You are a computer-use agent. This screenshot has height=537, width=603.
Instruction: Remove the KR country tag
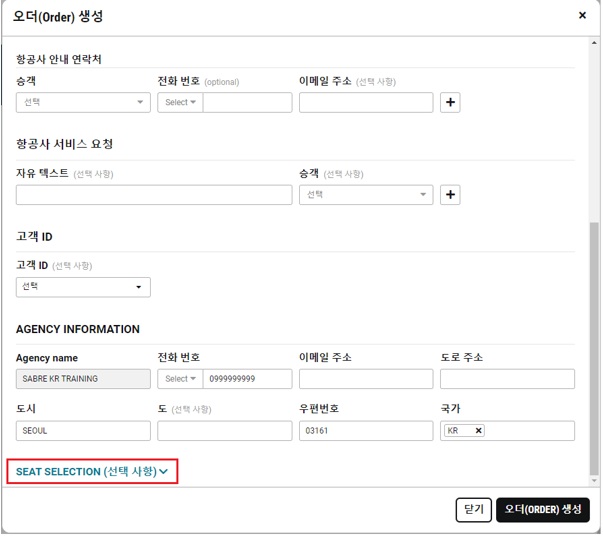[478, 431]
